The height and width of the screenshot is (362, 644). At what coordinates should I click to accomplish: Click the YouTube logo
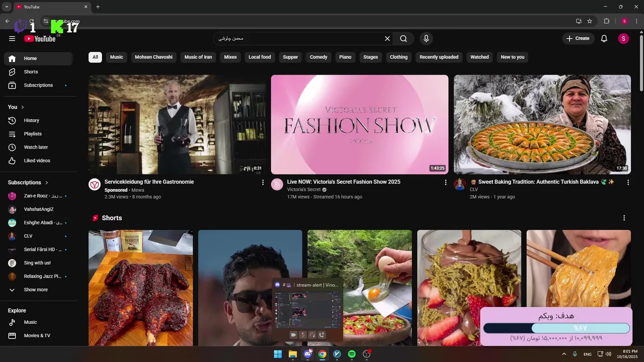[40, 39]
